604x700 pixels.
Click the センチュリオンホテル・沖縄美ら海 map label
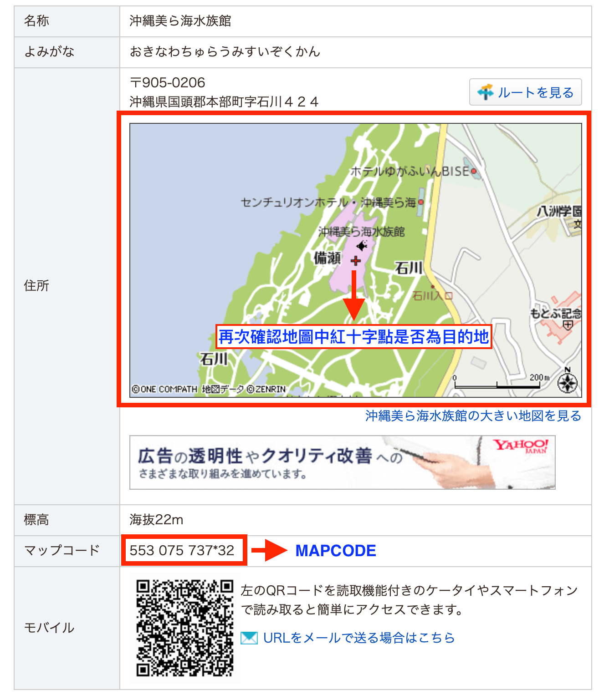(328, 202)
